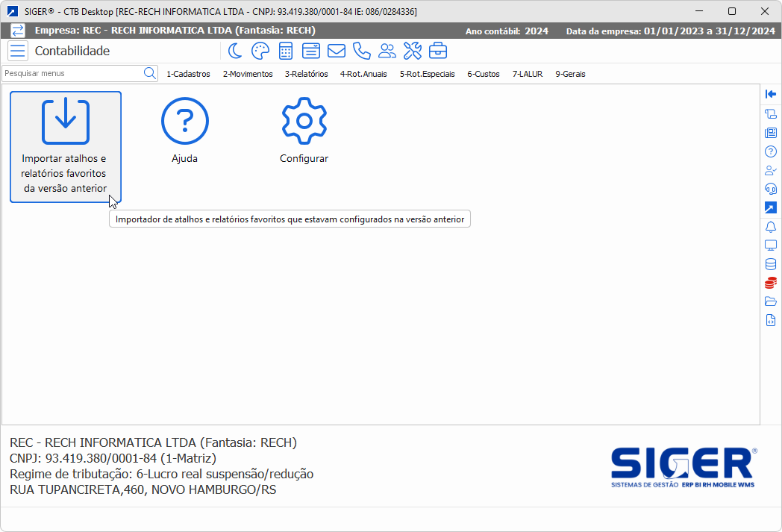
Task: Click the CNPJ 93.419.380/0001-84 footer line
Action: pyautogui.click(x=113, y=458)
